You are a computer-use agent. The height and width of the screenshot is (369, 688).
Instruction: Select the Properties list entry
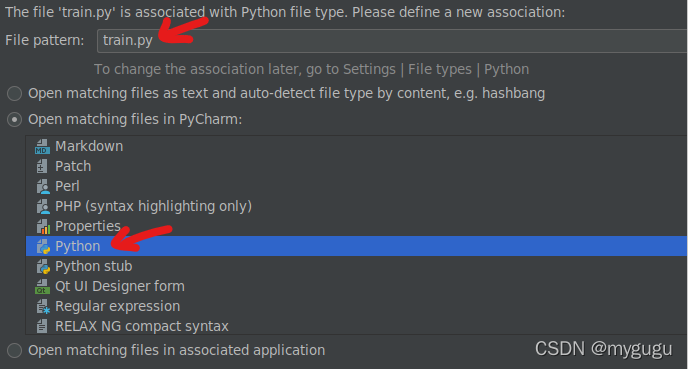tap(356, 226)
